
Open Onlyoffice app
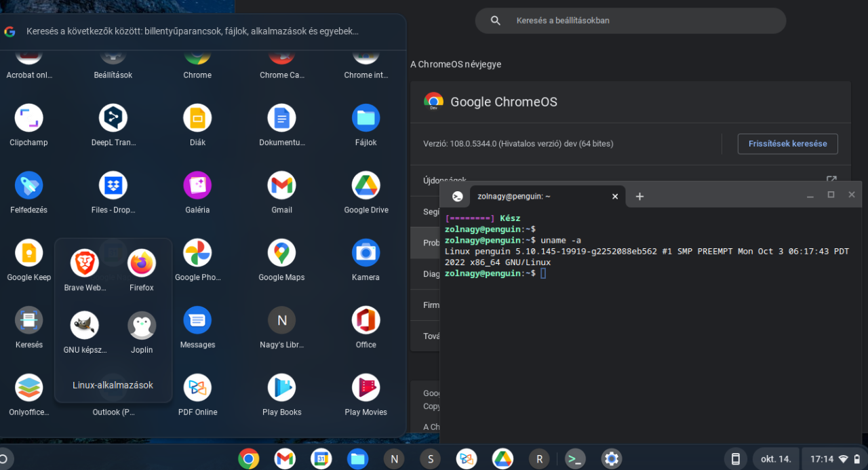coord(28,387)
